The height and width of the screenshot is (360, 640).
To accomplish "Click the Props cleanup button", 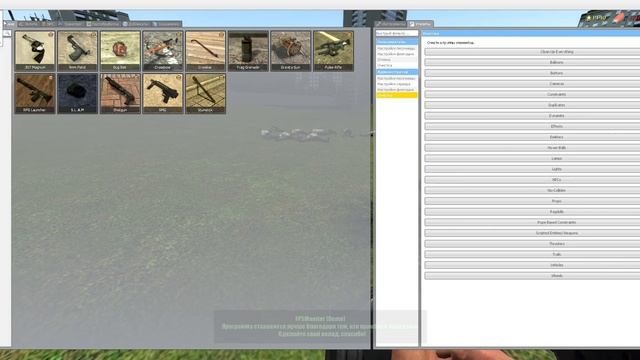I will click(x=532, y=201).
